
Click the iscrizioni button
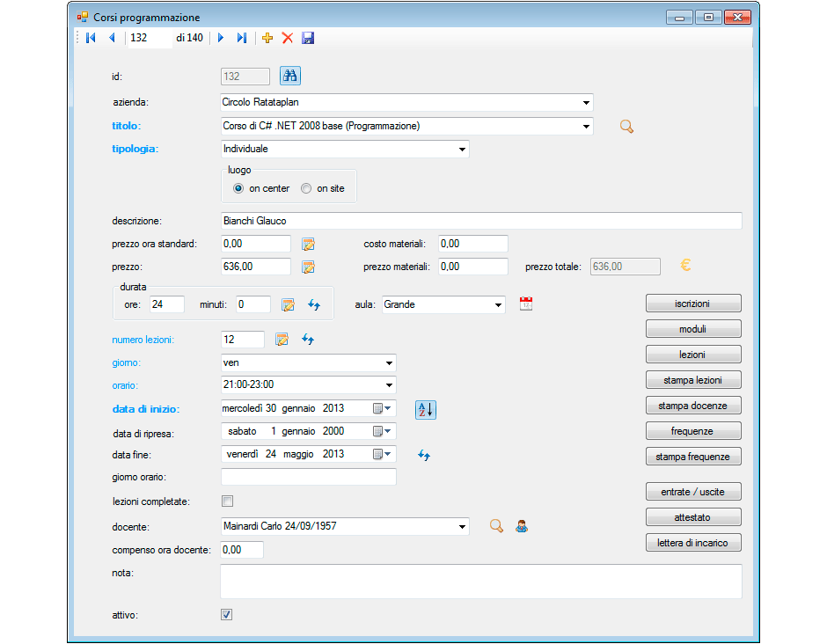click(693, 304)
